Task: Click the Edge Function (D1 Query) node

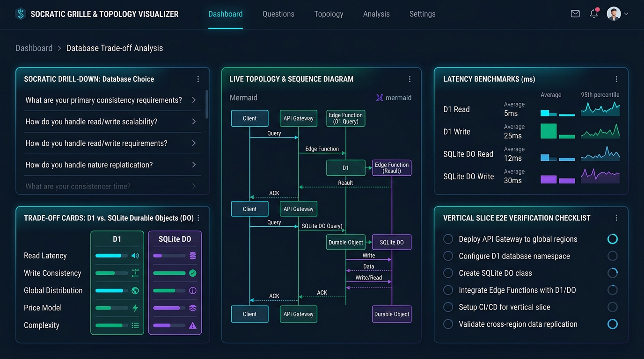Action: point(345,118)
